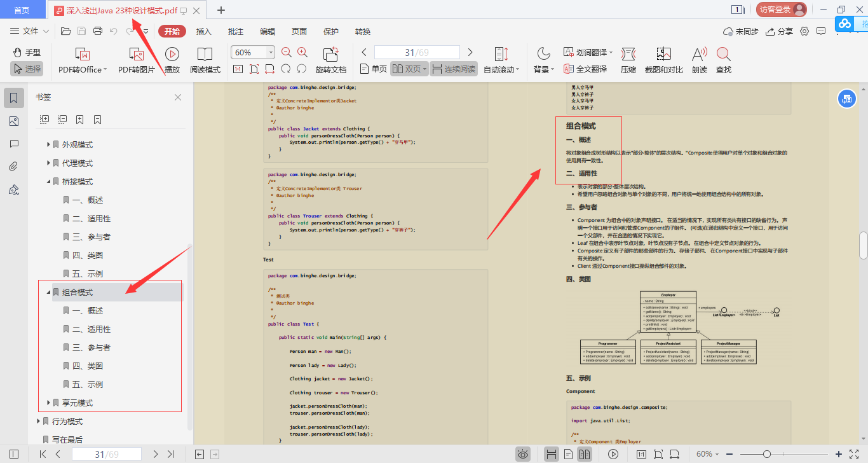The image size is (868, 463).
Task: Click 访客登录 login button
Action: click(782, 9)
